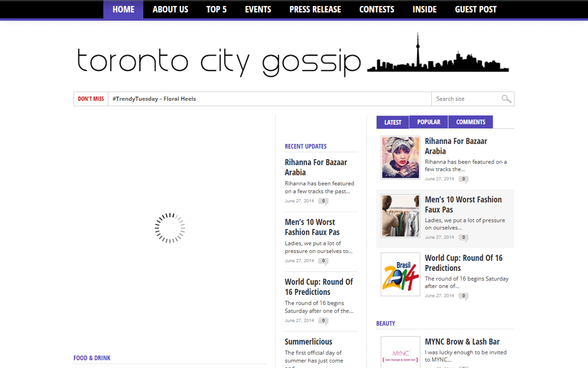Click the search magnifier icon

pos(506,99)
